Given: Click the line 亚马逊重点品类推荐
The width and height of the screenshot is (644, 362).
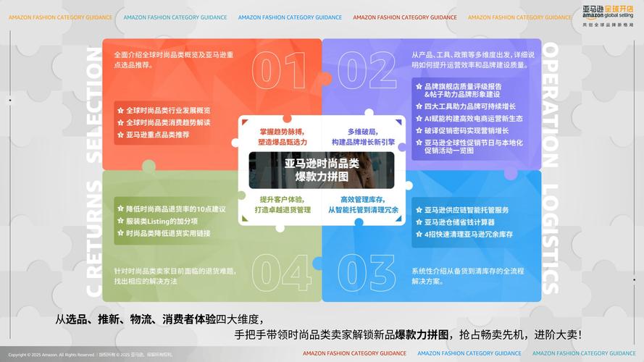Looking at the screenshot, I should [157, 135].
